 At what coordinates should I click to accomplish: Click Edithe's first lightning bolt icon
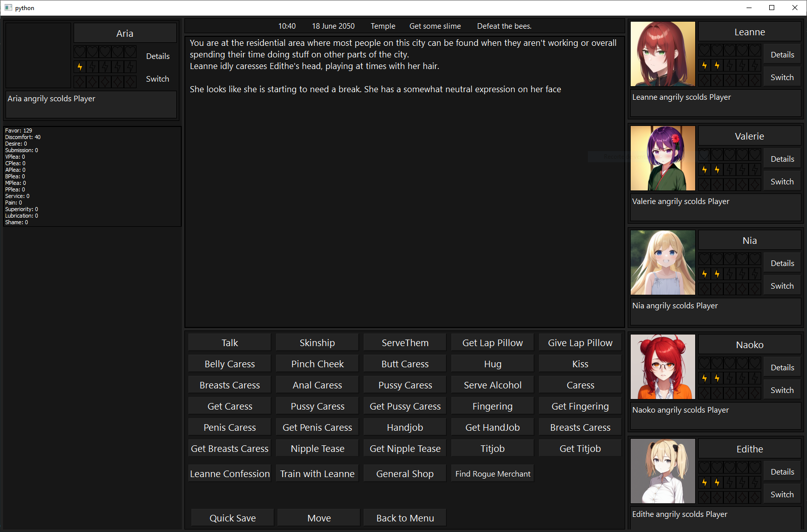[704, 482]
